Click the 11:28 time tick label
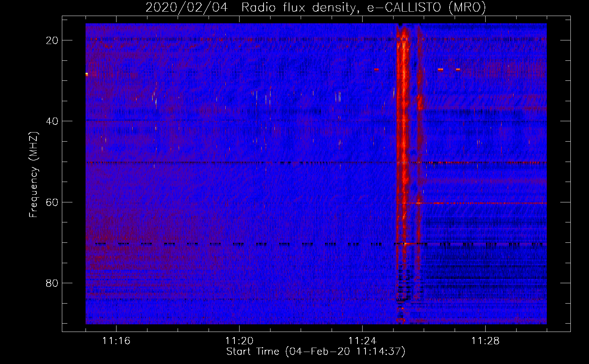The width and height of the screenshot is (589, 364). [485, 341]
